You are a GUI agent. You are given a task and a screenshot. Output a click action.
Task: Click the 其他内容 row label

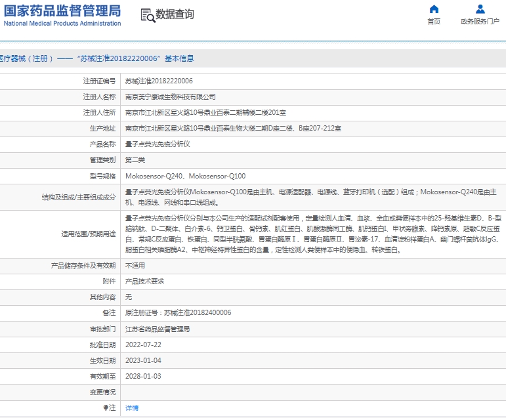102,297
